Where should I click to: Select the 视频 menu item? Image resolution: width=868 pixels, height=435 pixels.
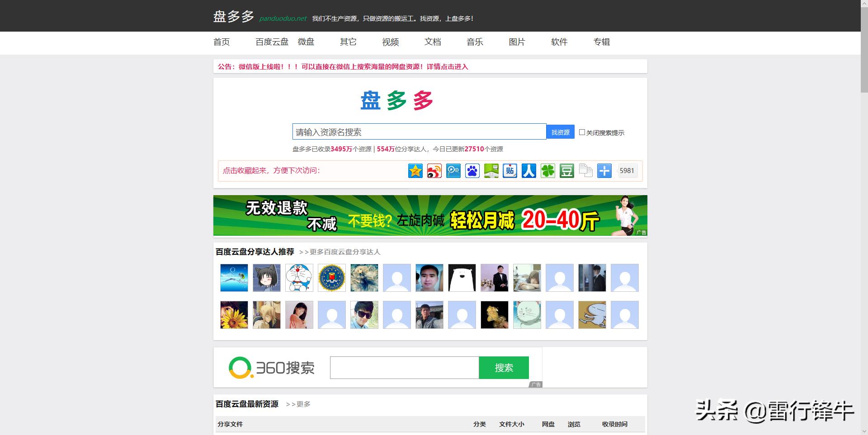pos(390,42)
